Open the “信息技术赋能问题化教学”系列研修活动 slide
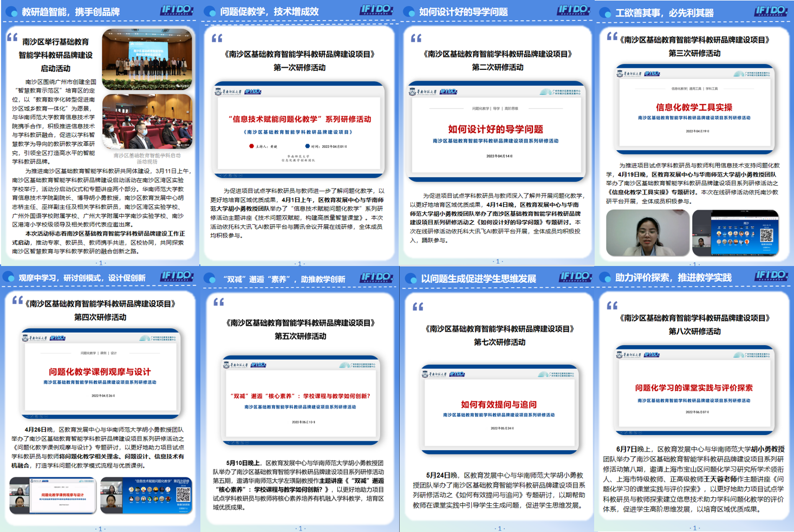Viewport: 794px width, 532px height. [x=300, y=130]
